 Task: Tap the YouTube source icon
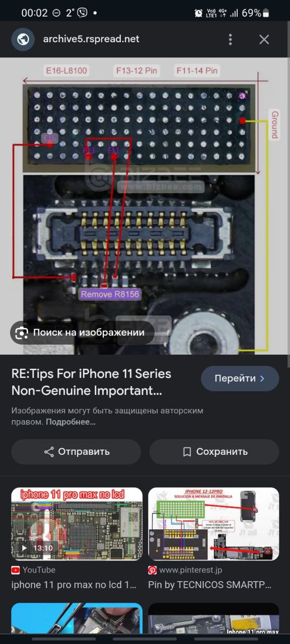(x=16, y=570)
